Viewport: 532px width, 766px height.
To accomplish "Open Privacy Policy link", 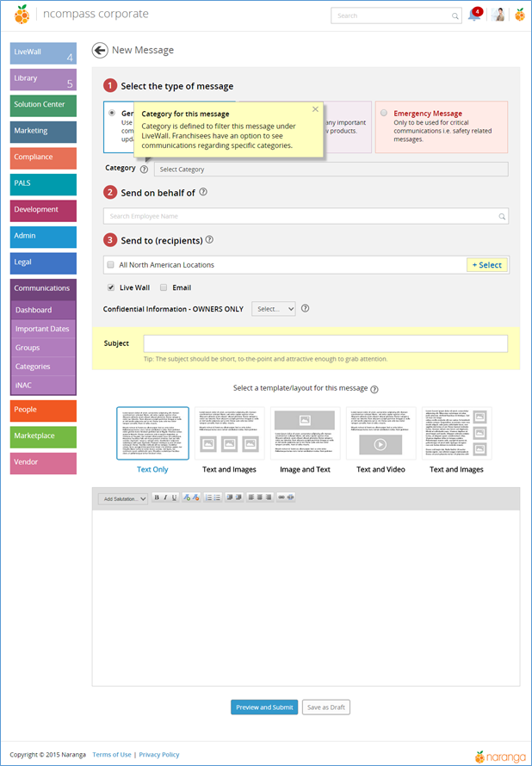I will [x=159, y=755].
